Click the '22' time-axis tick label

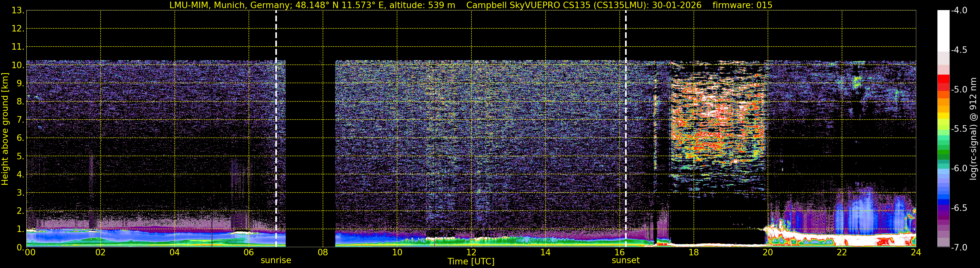[x=842, y=252]
